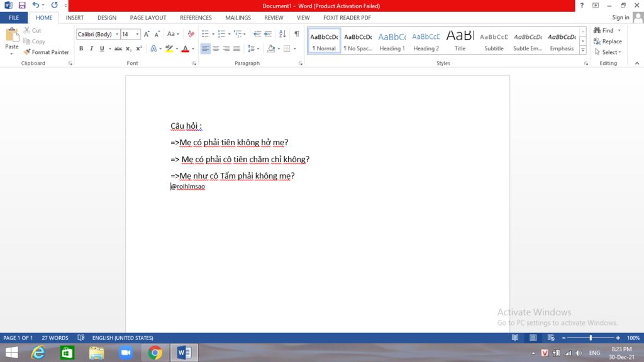Screen dimensions: 644x362
Task: Open the borders dropdown
Action: pyautogui.click(x=295, y=49)
